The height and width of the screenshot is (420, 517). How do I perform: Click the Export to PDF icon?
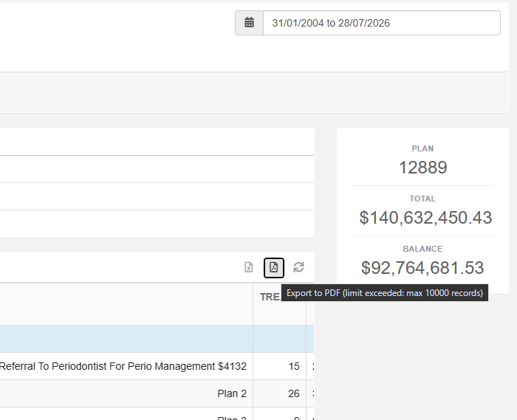[x=274, y=267]
